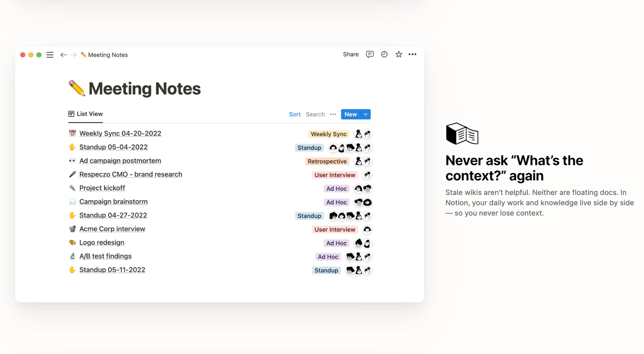This screenshot has height=354, width=644.
Task: Click the List View icon
Action: pyautogui.click(x=71, y=114)
